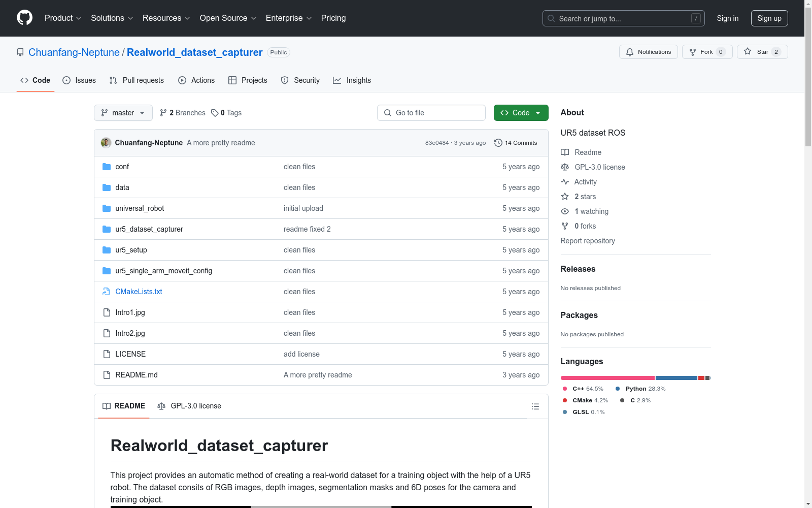Click the law scale icon beside GPL-3.0 license in About
The width and height of the screenshot is (812, 508).
(565, 167)
